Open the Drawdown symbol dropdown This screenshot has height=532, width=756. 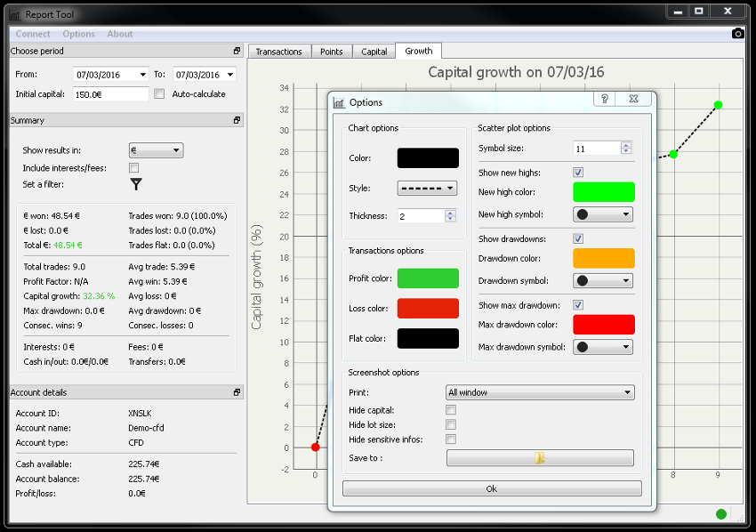(602, 280)
